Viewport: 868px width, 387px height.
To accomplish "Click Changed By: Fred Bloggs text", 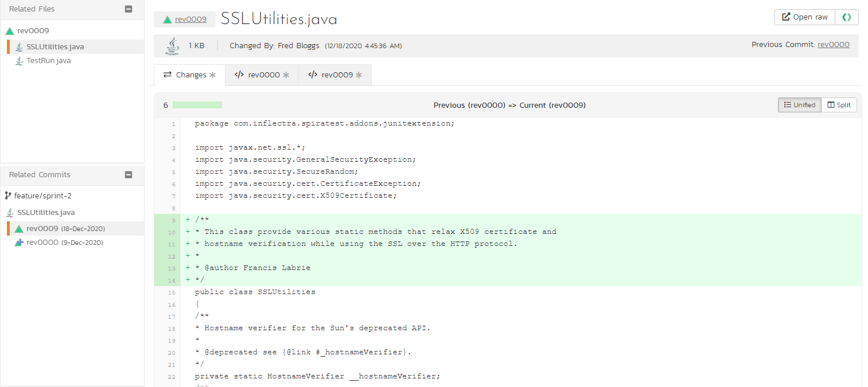I will pyautogui.click(x=274, y=46).
